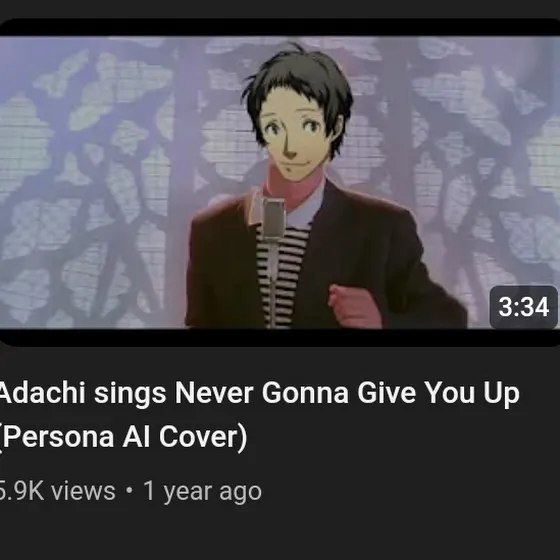The image size is (560, 560).
Task: Click the 5.9K views count
Action: 57,491
